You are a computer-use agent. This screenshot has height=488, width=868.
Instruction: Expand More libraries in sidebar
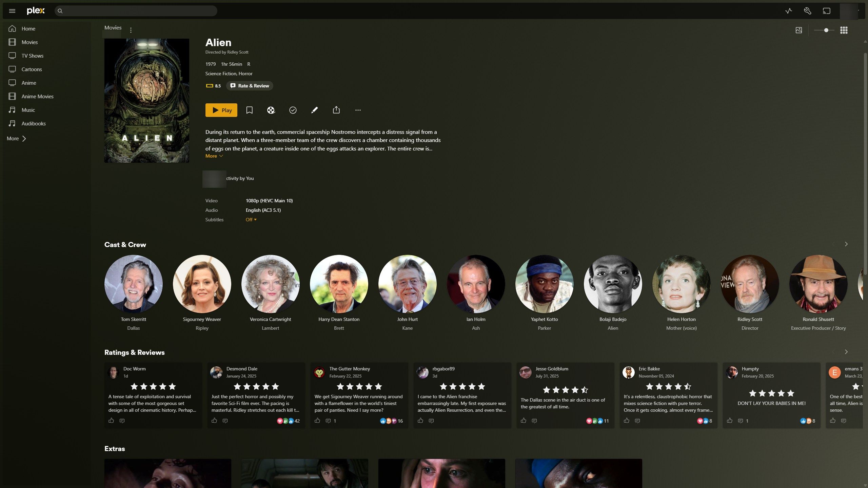[x=17, y=139]
